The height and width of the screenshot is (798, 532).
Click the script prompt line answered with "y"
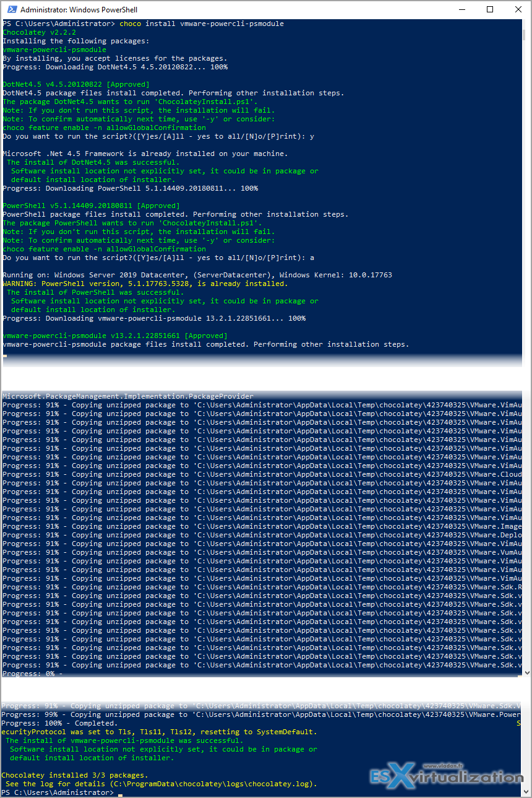[x=158, y=136]
